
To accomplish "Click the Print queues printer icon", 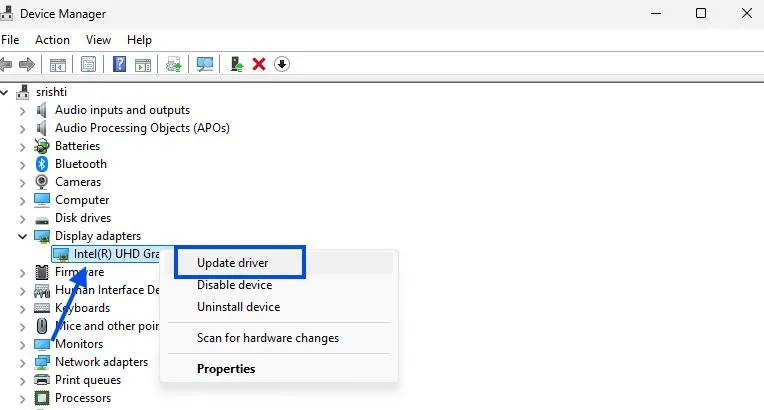I will coord(42,380).
